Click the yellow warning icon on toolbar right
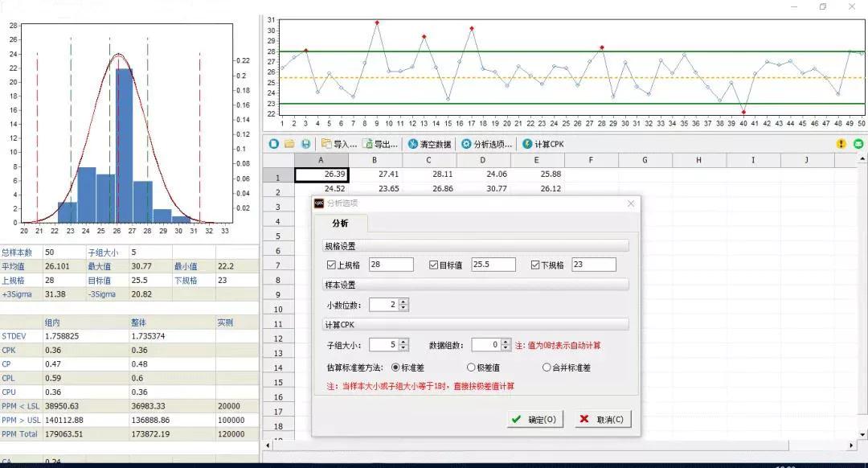868x468 pixels. pos(841,144)
